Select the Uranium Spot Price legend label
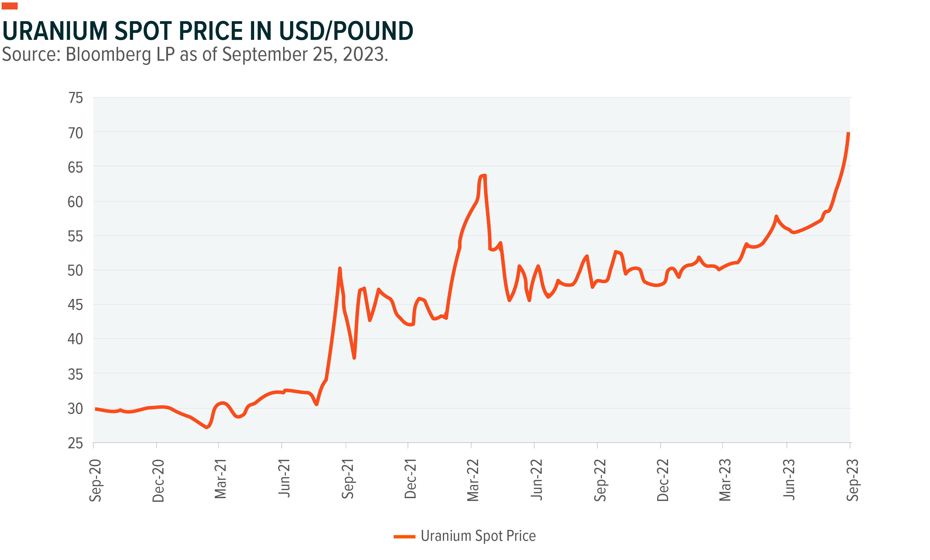This screenshot has height=560, width=930. coord(478,536)
